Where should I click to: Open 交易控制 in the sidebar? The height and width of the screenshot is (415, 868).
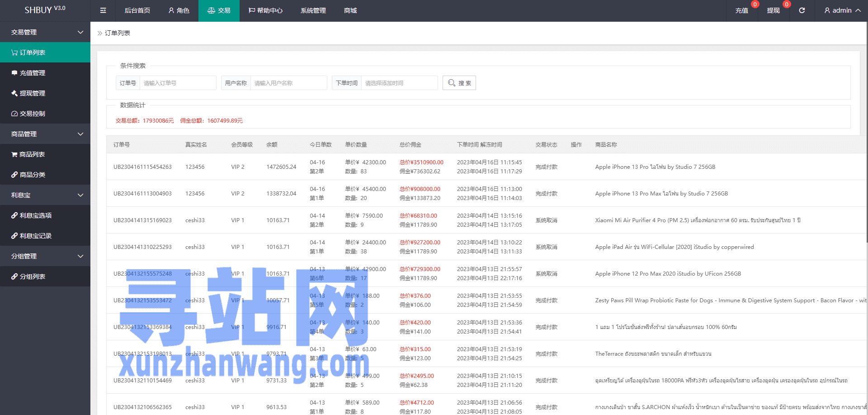(x=45, y=114)
